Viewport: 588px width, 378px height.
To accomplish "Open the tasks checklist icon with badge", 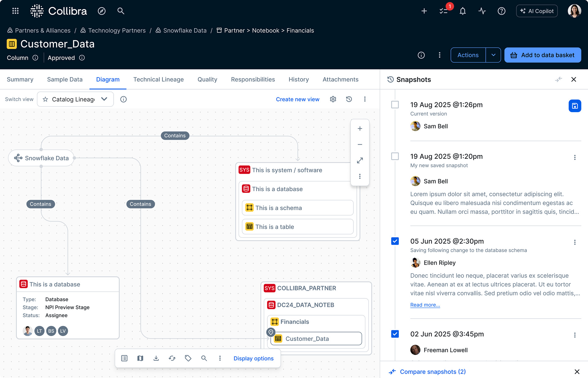I will (443, 11).
